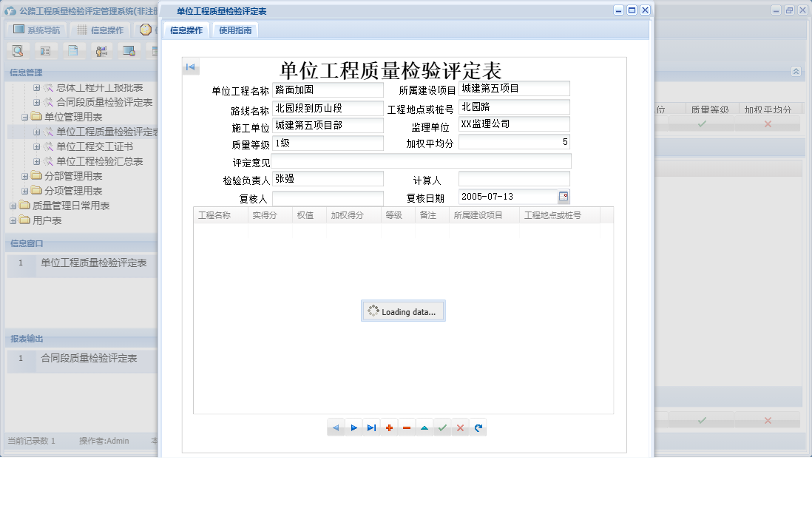Viewport: 812px width, 511px height.
Task: Click the new document toolbar icon
Action: [73, 50]
